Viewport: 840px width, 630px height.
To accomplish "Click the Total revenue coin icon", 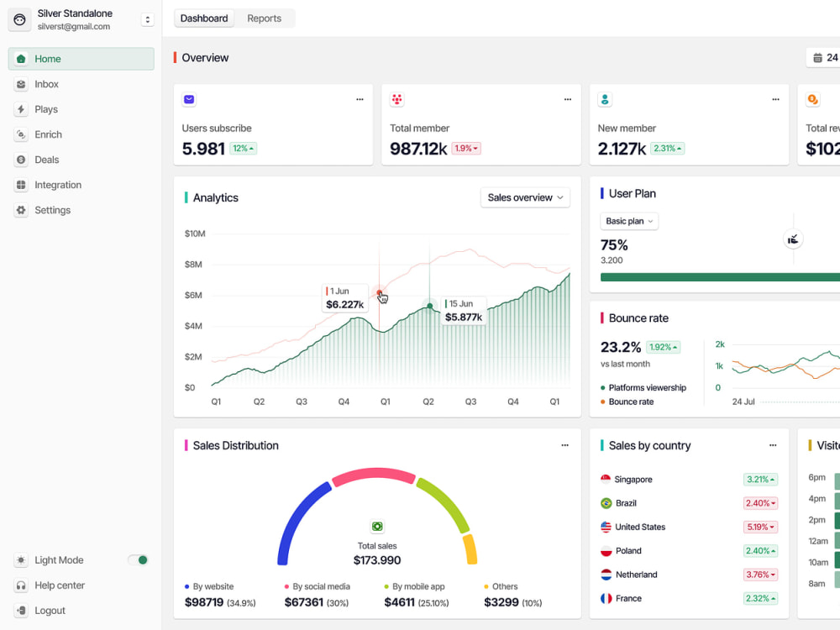I will click(812, 100).
